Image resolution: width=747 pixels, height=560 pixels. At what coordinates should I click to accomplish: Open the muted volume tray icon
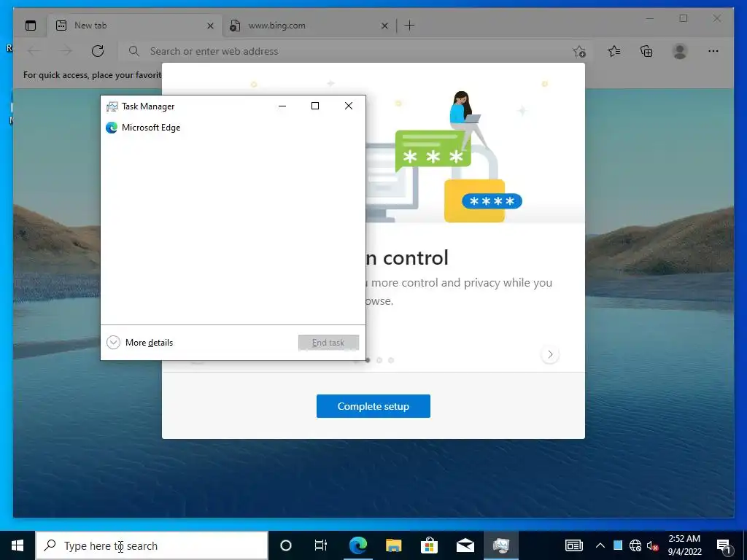point(653,545)
